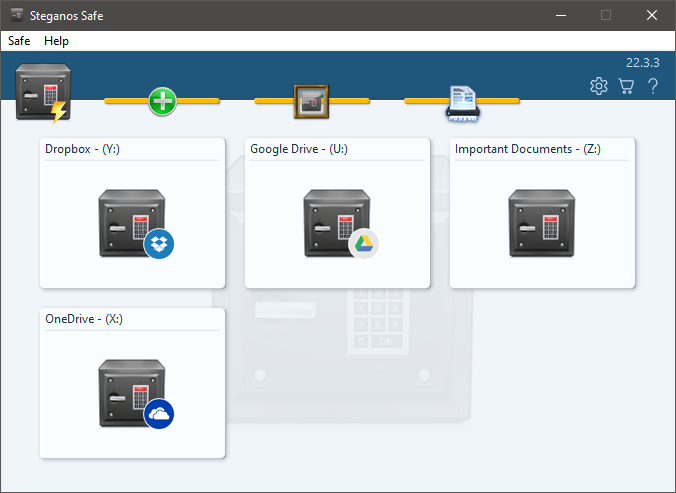Select the 'Important Documents - (Z:)' title

[x=528, y=149]
